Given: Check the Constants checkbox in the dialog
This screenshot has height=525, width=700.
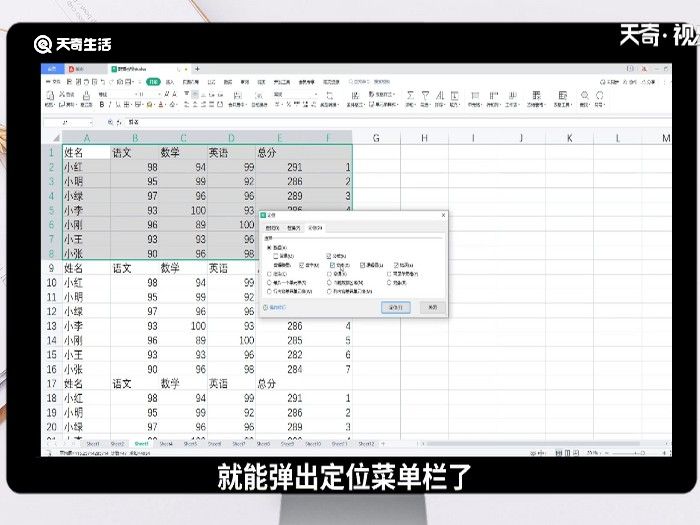Looking at the screenshot, I should click(x=276, y=256).
